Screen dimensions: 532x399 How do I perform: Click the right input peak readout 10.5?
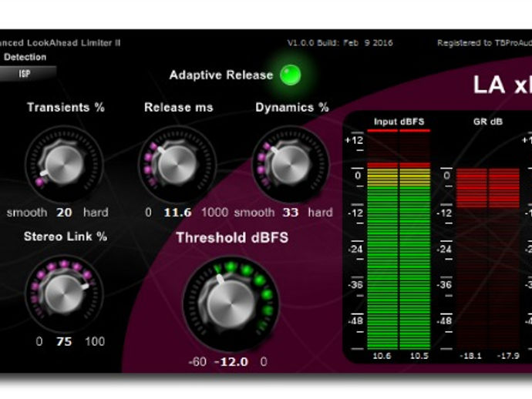tap(419, 356)
